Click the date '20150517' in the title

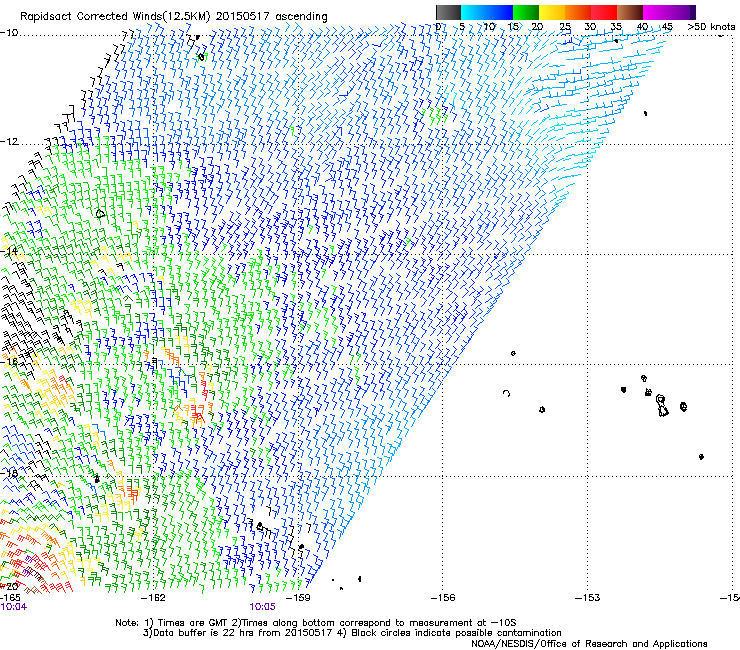pyautogui.click(x=243, y=17)
